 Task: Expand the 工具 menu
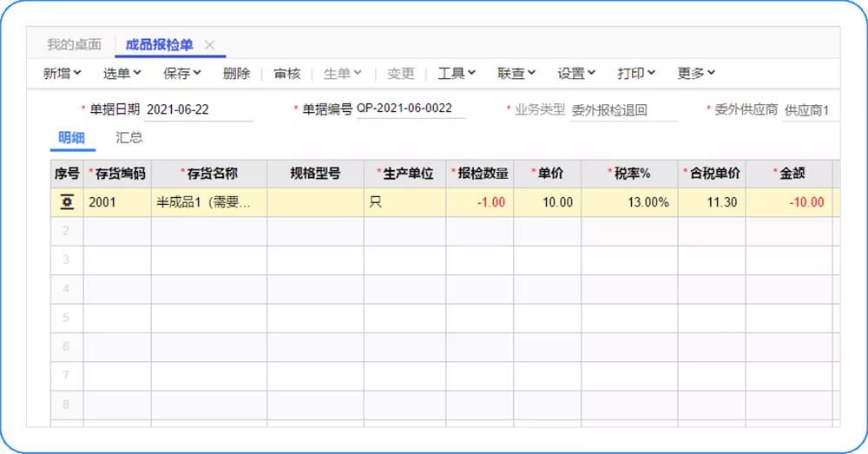[x=457, y=73]
